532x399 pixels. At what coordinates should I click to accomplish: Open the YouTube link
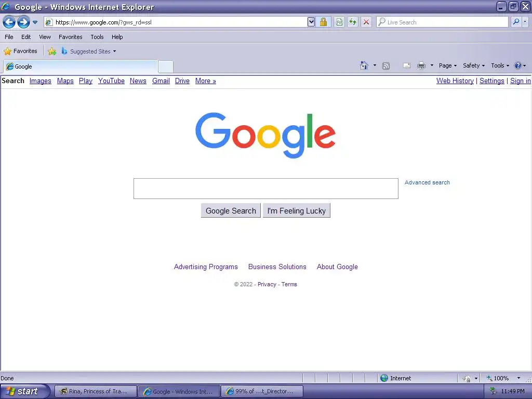coord(111,81)
